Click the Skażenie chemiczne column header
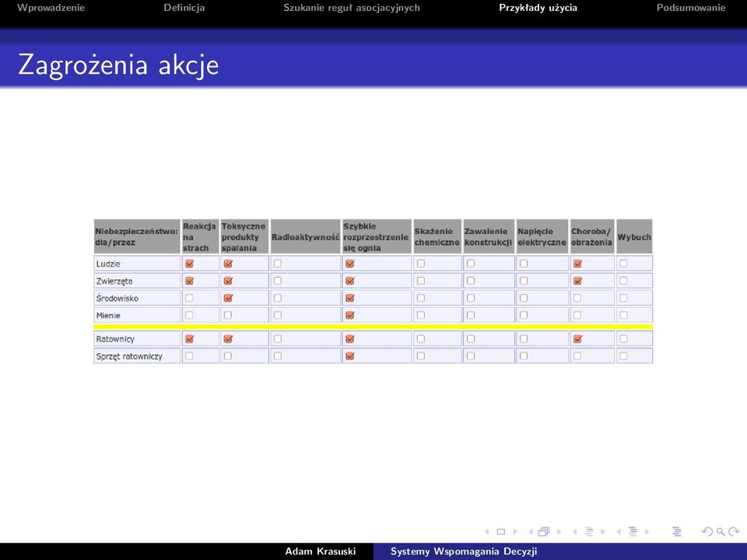747x560 pixels. 437,236
